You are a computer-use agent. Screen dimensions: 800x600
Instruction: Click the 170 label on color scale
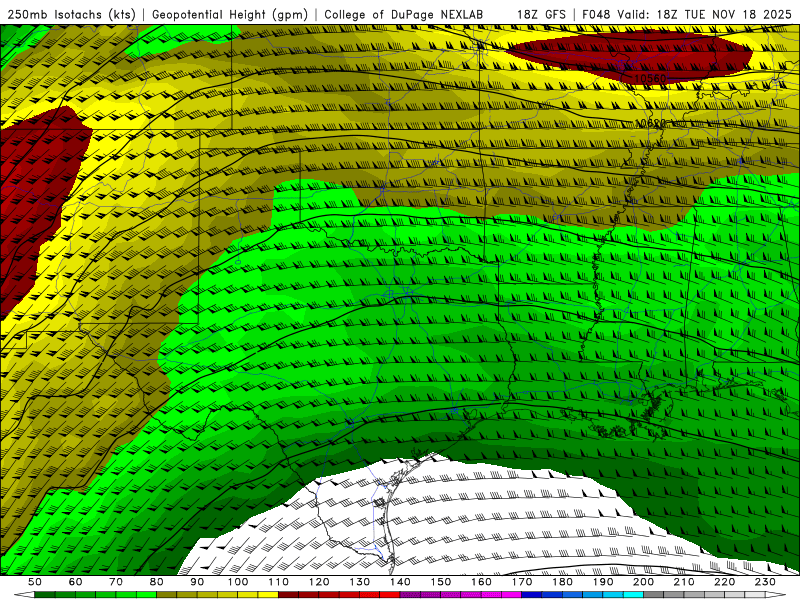coord(522,582)
